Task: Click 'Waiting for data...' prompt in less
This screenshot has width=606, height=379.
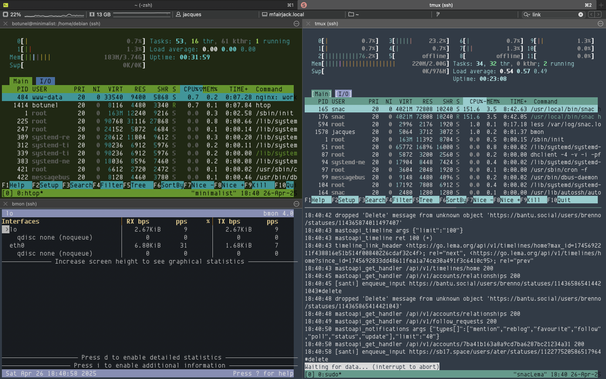Action: (372, 367)
